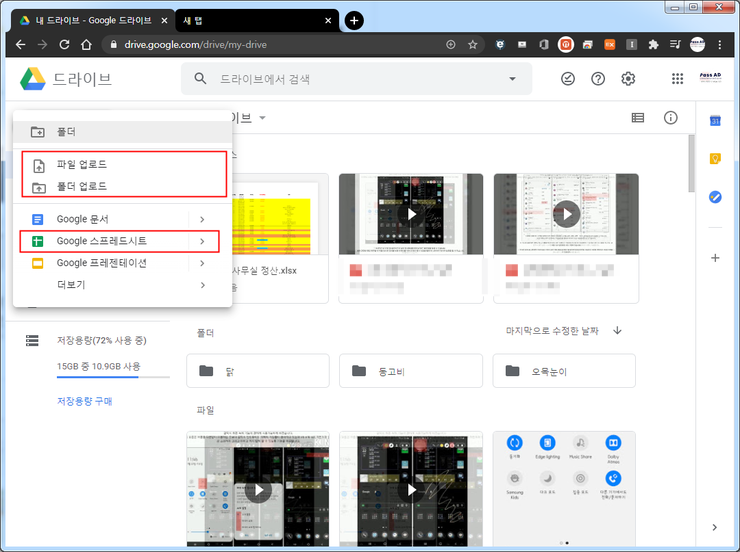Open the quick settings icons image file
740x552 pixels.
coord(564,489)
